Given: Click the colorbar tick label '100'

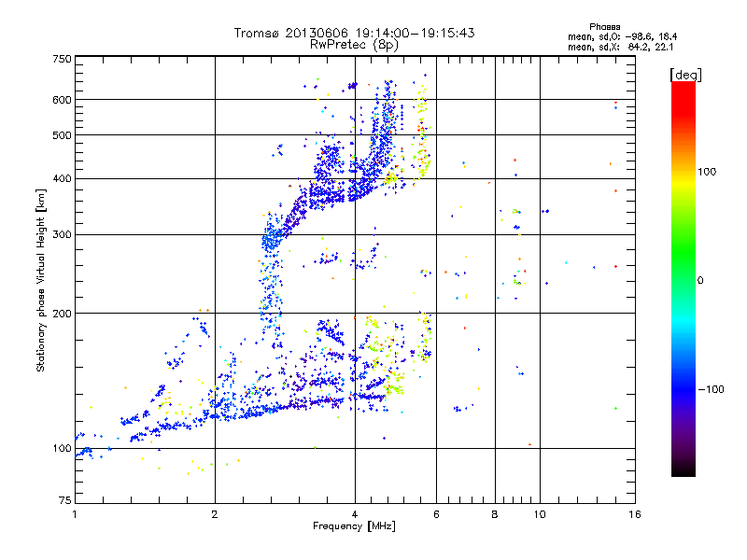Looking at the screenshot, I should click(x=707, y=172).
